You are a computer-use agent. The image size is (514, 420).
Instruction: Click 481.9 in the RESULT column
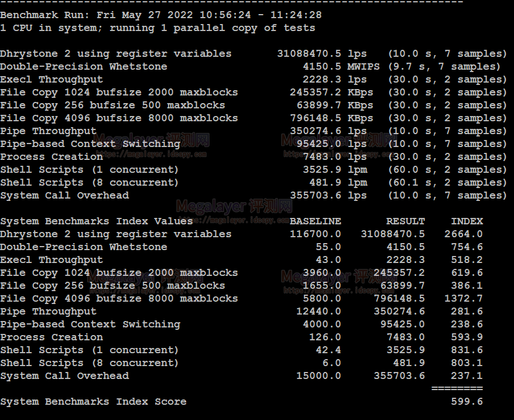(x=409, y=363)
